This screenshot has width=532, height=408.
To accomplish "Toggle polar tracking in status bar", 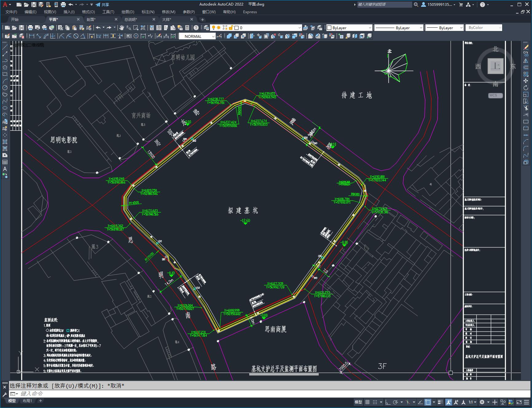I will point(395,402).
